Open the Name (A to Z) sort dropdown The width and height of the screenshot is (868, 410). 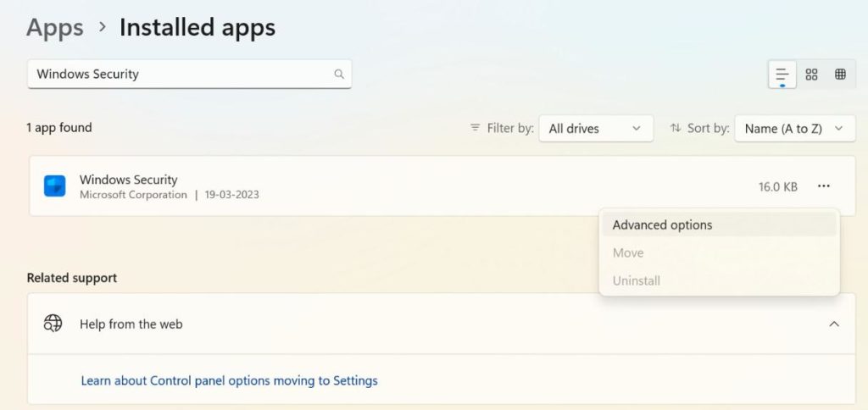point(794,128)
